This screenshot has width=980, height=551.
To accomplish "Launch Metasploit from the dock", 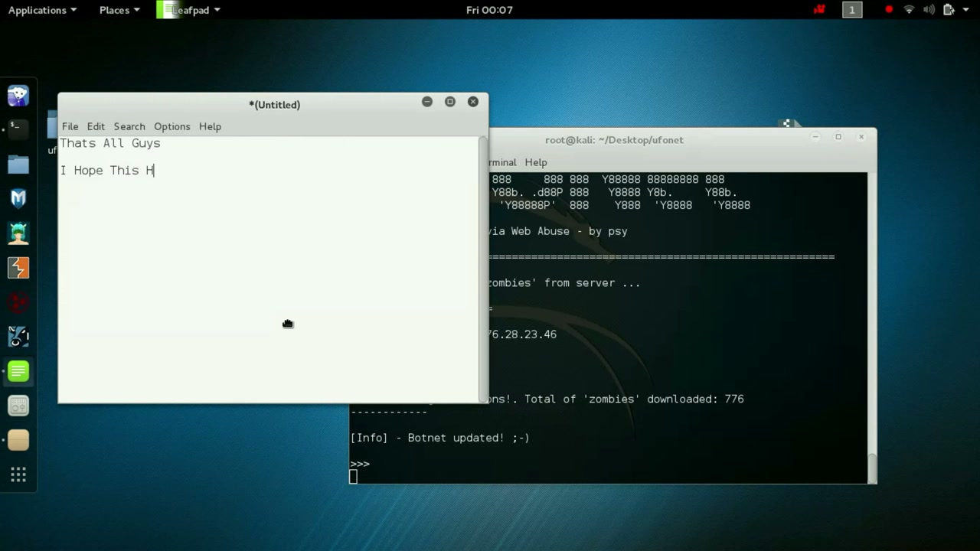I will pos(18,199).
